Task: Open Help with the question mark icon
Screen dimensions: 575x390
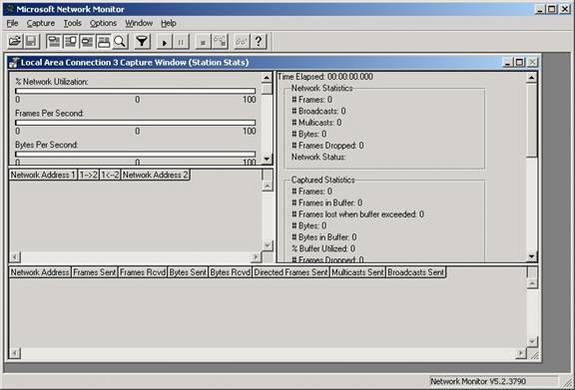Action: pos(258,41)
